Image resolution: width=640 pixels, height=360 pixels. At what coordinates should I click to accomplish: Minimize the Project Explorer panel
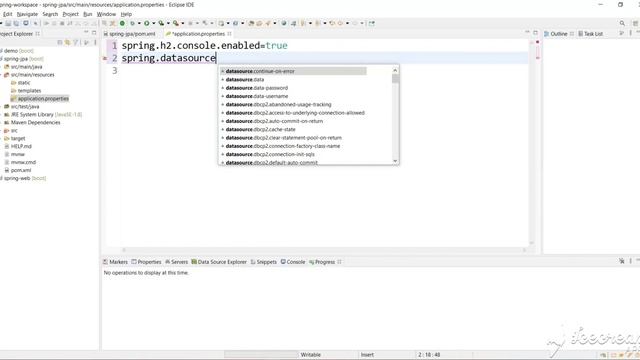point(86,33)
